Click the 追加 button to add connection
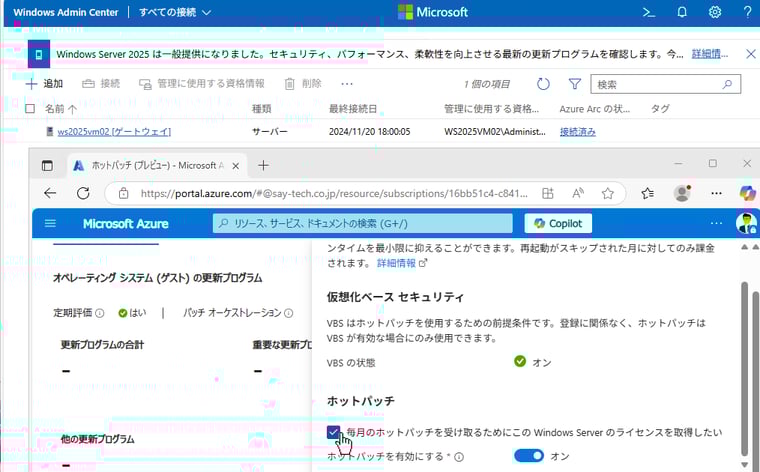760x472 pixels. (44, 84)
